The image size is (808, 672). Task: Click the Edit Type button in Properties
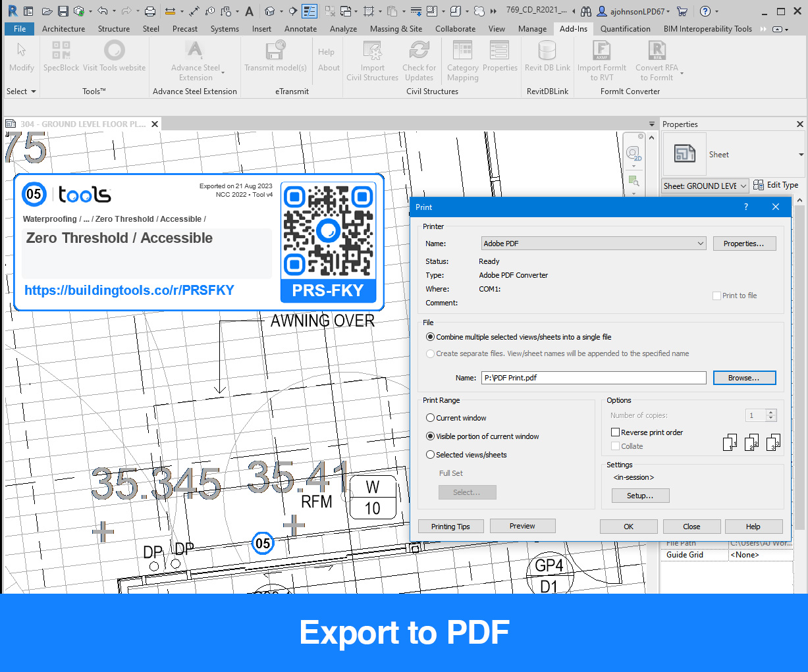[776, 185]
